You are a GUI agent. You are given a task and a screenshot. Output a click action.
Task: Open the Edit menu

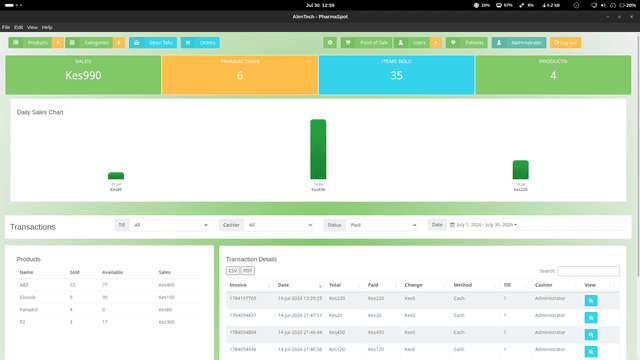pyautogui.click(x=18, y=27)
